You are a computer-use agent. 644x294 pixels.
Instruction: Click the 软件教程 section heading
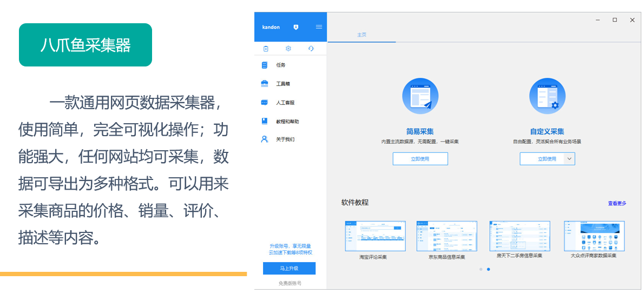pyautogui.click(x=355, y=202)
